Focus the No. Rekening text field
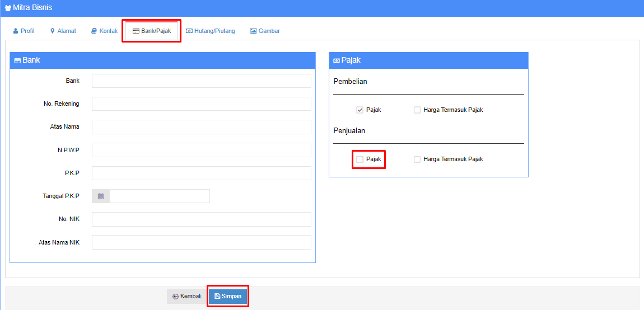Screen dimensions: 644x310 coord(201,104)
